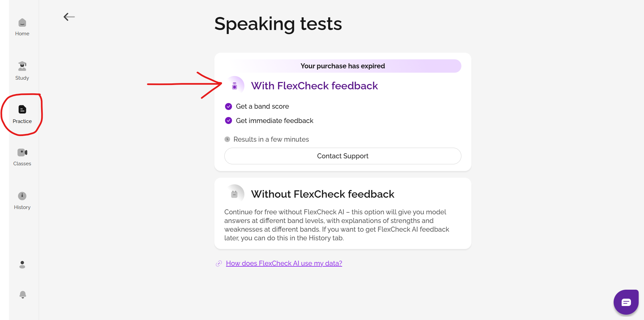Select Without FlexCheck feedback option
Viewport: 644px width, 320px height.
coord(323,194)
